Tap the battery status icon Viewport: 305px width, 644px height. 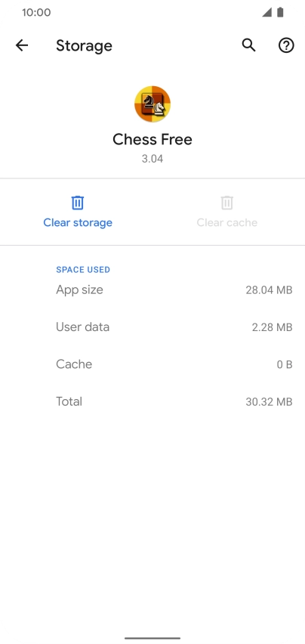tap(280, 12)
